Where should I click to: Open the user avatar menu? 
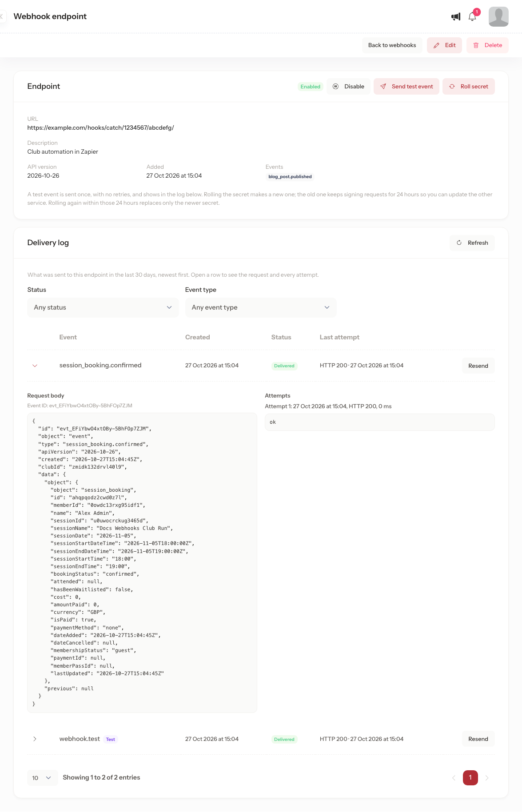pos(498,17)
